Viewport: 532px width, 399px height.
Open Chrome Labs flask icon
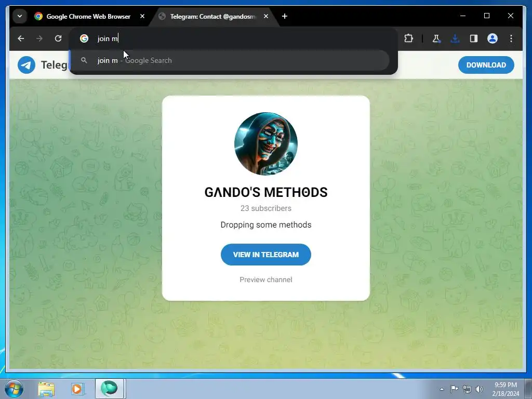[436, 38]
